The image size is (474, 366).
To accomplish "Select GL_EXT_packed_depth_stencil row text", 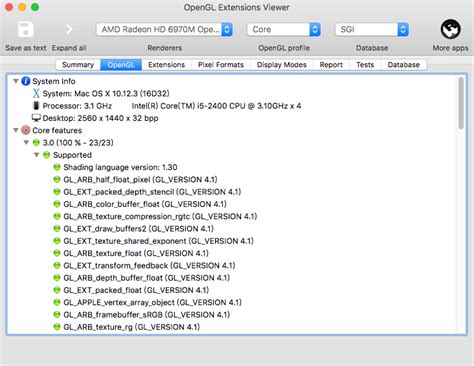I will pos(152,192).
